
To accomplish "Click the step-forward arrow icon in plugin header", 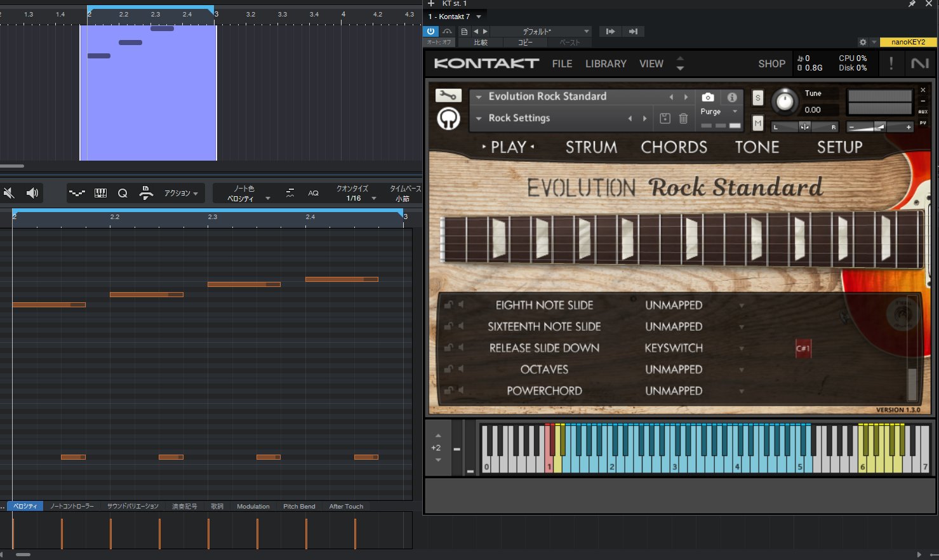I will pos(610,31).
